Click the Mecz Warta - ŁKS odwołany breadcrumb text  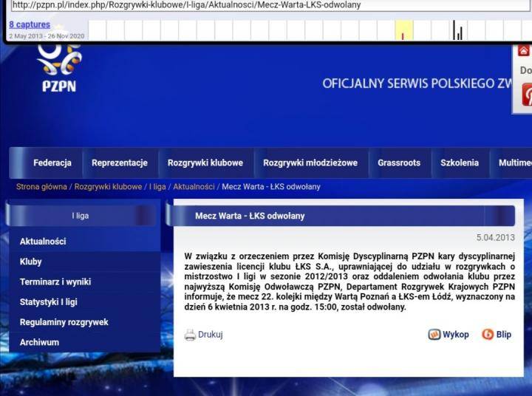(x=271, y=187)
